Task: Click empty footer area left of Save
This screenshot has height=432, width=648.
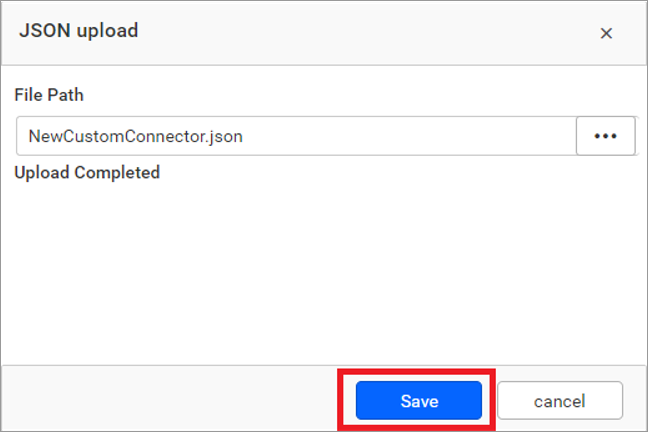Action: coord(170,400)
